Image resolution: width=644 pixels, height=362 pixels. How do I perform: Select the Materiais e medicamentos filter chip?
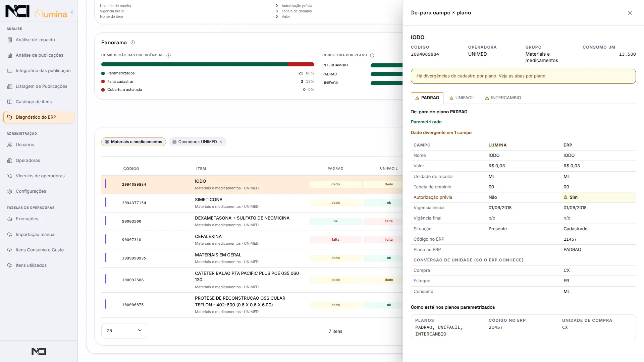point(133,142)
